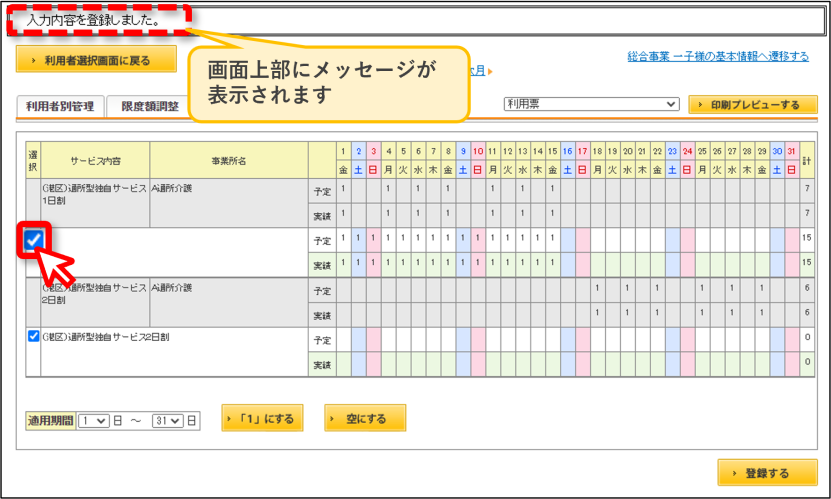Toggle the 2日割 service row checkbox

pyautogui.click(x=33, y=336)
